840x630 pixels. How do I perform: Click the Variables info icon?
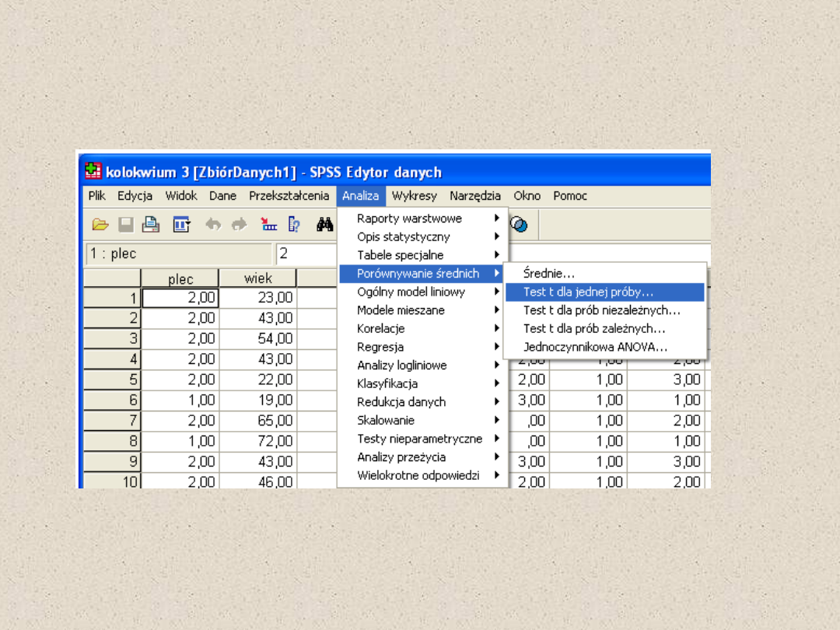click(295, 225)
